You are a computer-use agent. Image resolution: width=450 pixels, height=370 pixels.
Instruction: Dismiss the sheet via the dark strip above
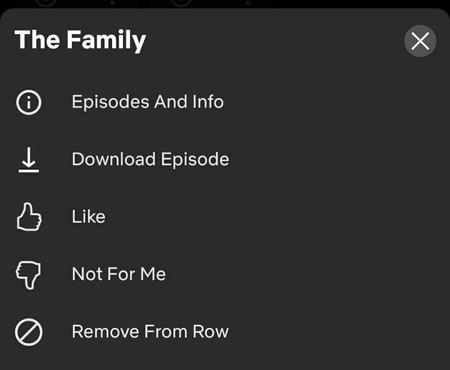tap(225, 3)
